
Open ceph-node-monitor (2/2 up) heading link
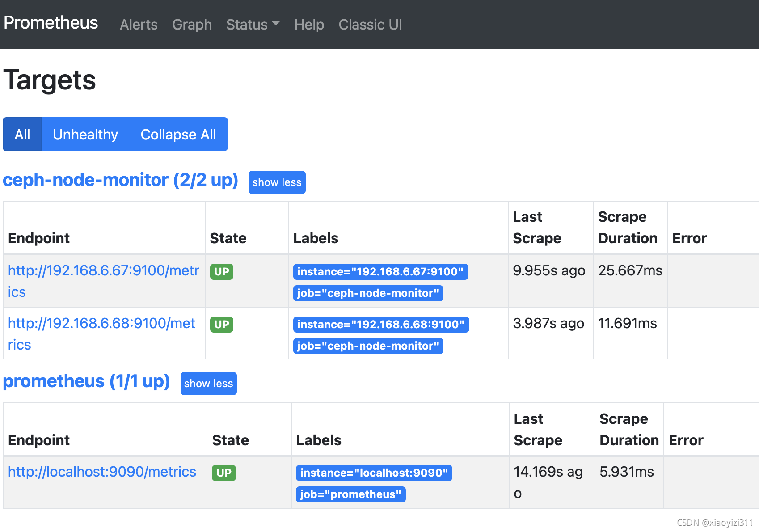[120, 180]
